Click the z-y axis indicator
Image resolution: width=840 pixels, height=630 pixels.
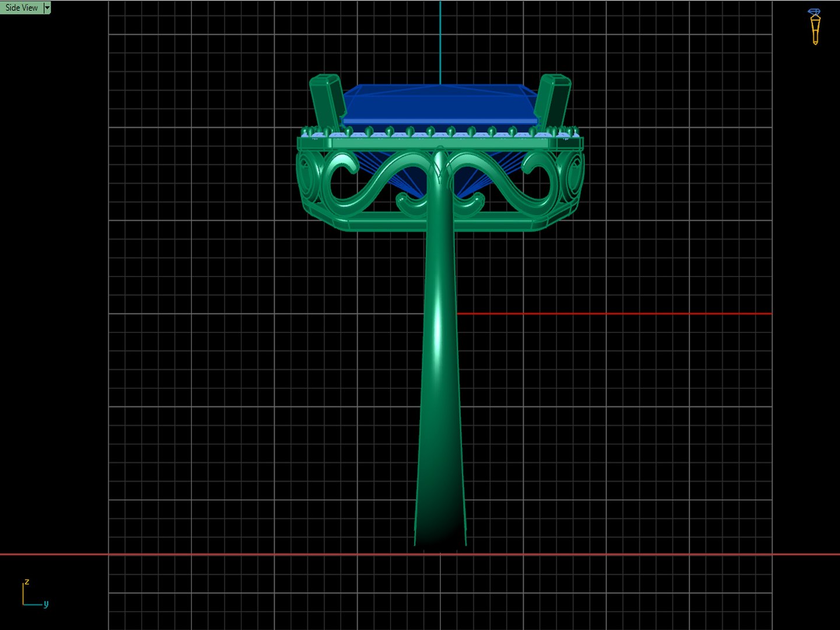(x=35, y=594)
